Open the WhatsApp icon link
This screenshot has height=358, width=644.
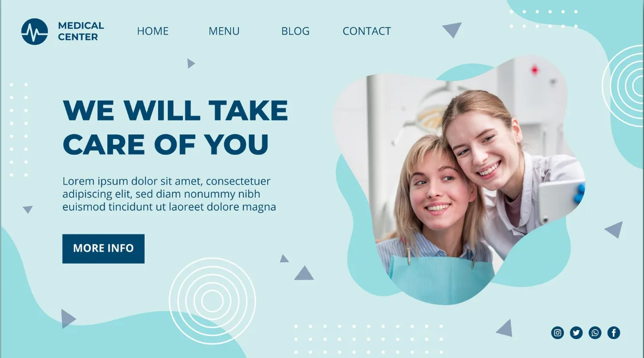pos(595,332)
